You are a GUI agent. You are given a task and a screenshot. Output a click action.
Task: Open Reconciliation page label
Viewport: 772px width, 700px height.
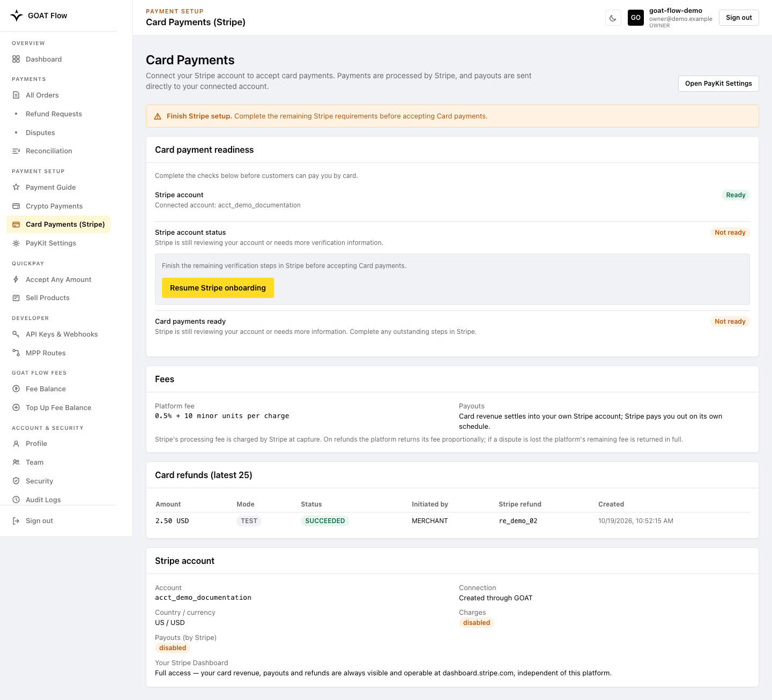click(49, 151)
